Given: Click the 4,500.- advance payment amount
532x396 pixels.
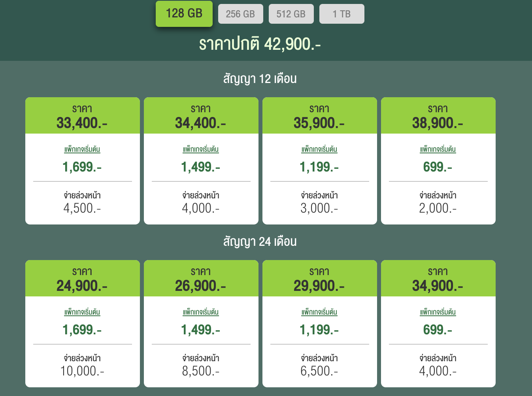Looking at the screenshot, I should 82,208.
